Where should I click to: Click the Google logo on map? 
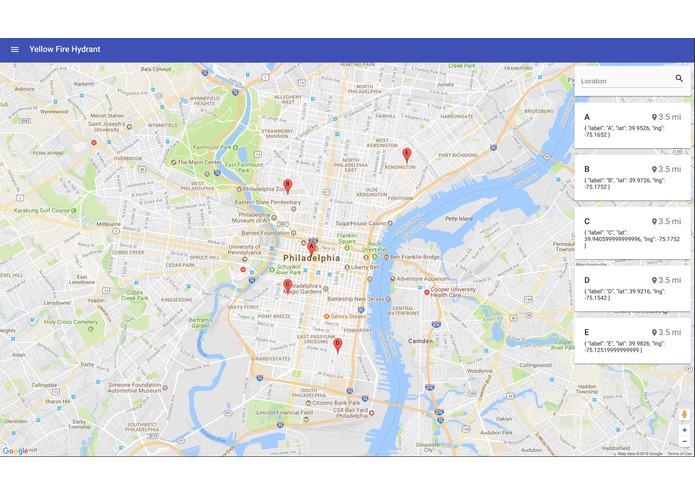click(15, 451)
